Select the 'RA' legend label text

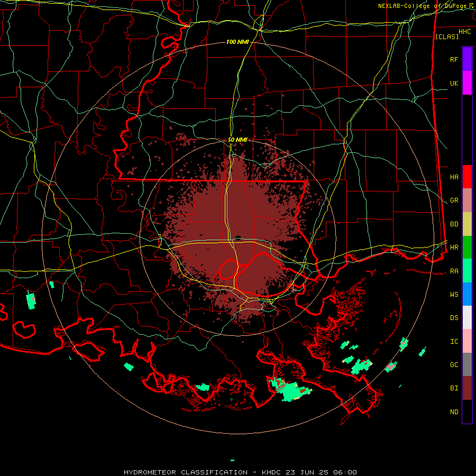click(x=454, y=271)
